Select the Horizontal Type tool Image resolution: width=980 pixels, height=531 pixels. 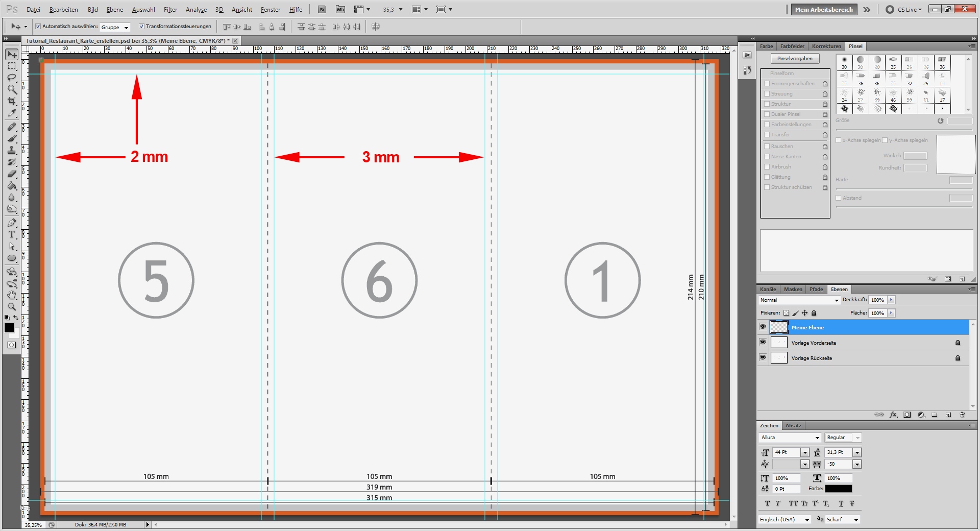pos(12,235)
